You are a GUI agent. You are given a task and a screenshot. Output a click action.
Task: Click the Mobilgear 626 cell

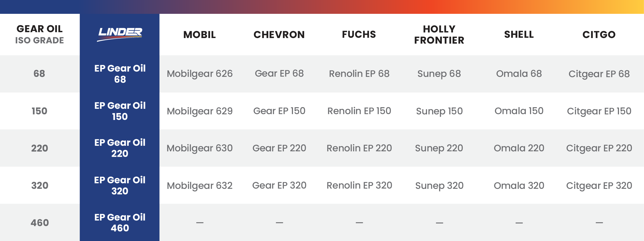coord(199,74)
